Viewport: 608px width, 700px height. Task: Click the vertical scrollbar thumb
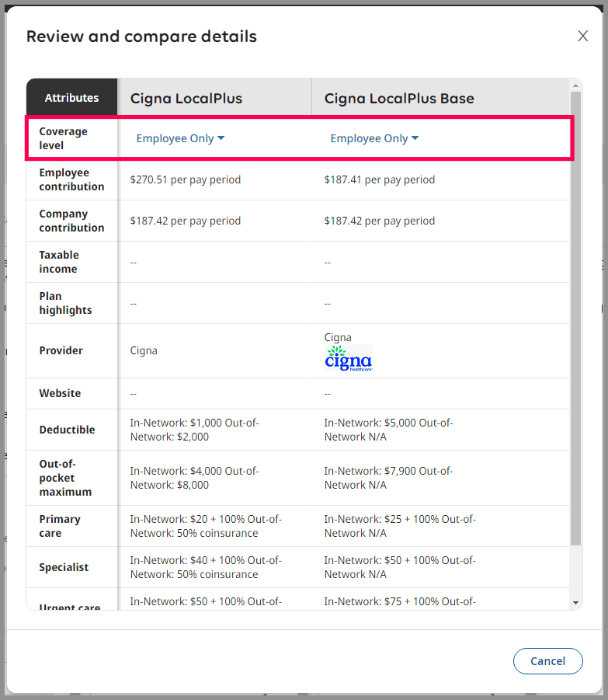575,319
